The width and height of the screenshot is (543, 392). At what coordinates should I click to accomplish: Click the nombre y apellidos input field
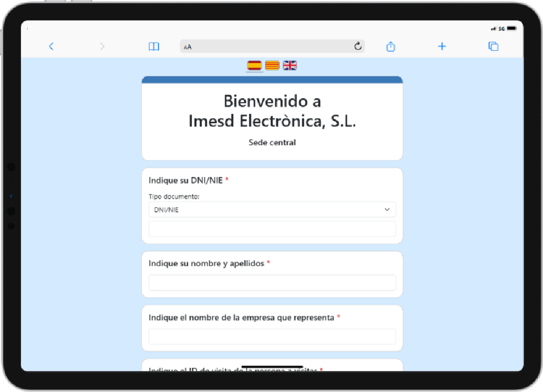pos(272,282)
